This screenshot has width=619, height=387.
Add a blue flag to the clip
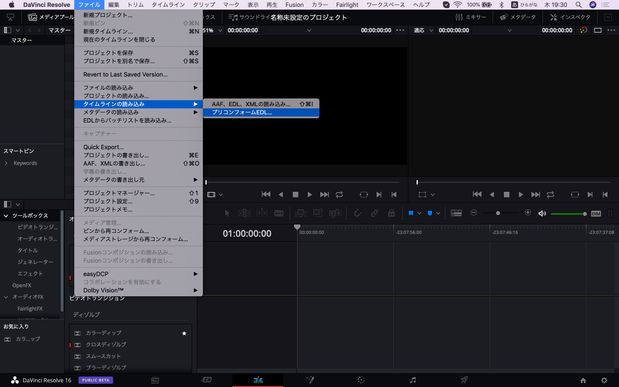411,213
